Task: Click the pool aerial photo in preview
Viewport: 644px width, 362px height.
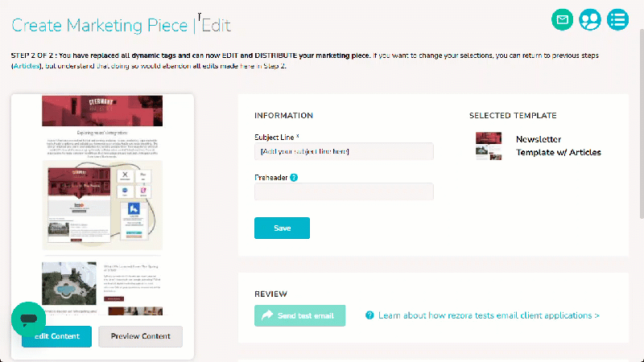Action: [x=69, y=283]
